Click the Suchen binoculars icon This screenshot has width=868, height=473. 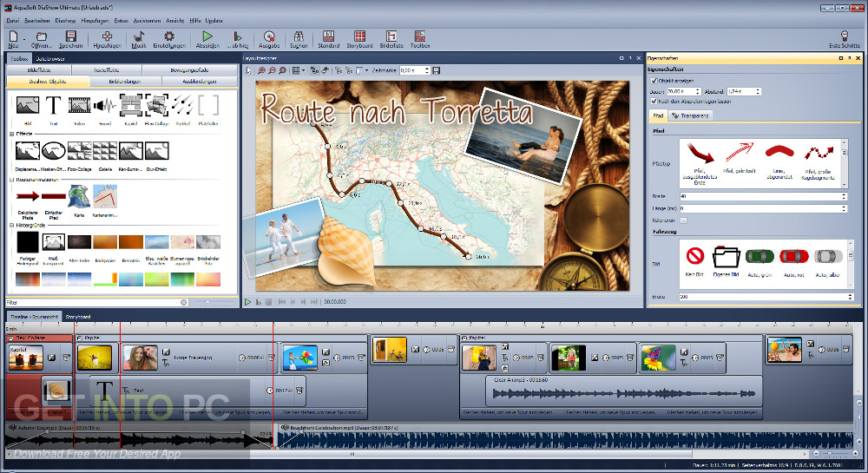(x=299, y=36)
